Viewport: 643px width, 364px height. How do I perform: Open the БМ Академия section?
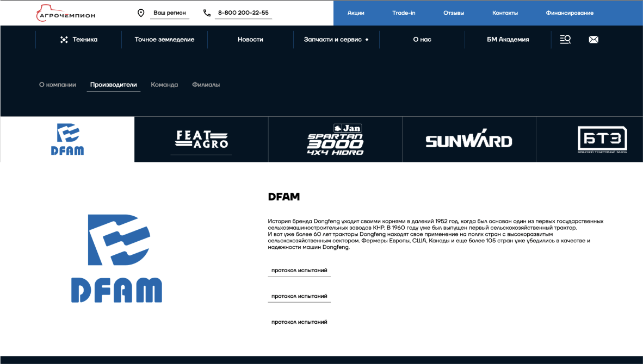tap(508, 40)
